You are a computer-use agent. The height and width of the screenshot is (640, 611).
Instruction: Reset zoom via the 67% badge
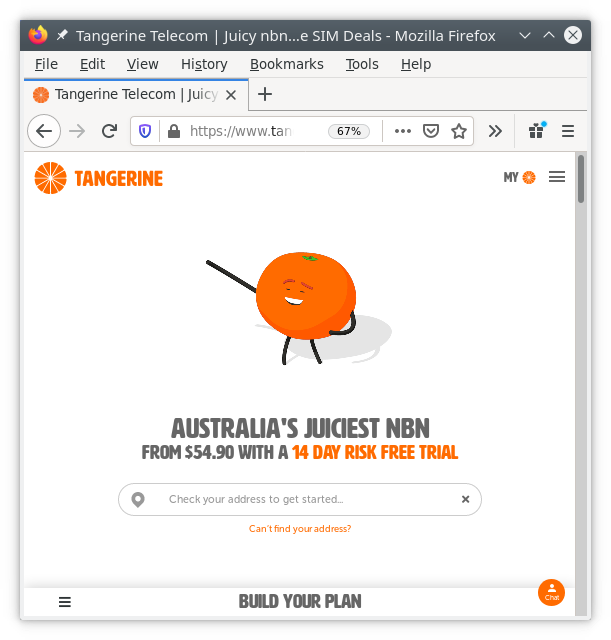tap(349, 131)
